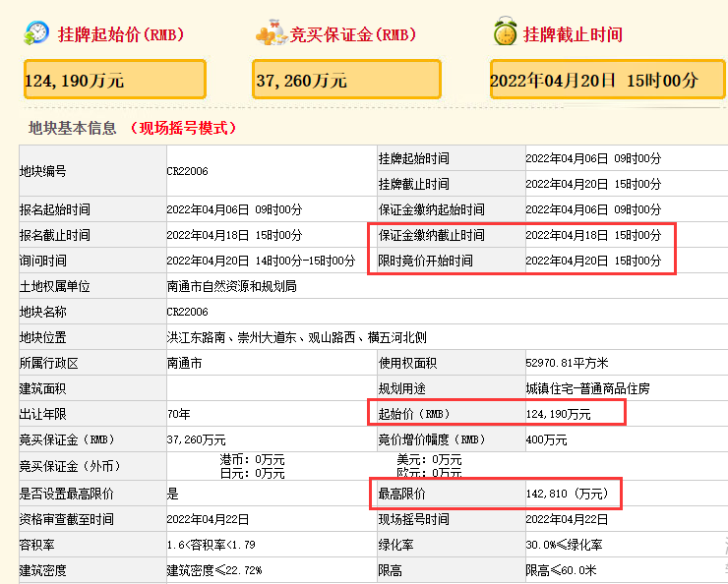Click the 竞买保证金(RMB) heading

[352, 35]
